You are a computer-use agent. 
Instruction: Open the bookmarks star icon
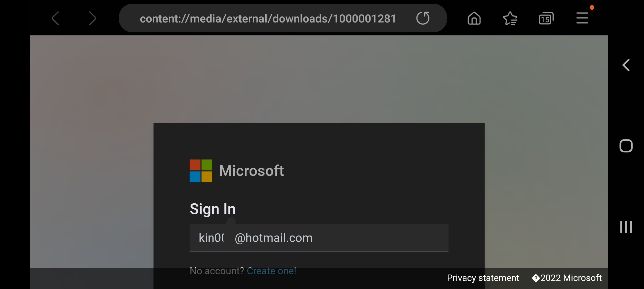[x=510, y=18]
